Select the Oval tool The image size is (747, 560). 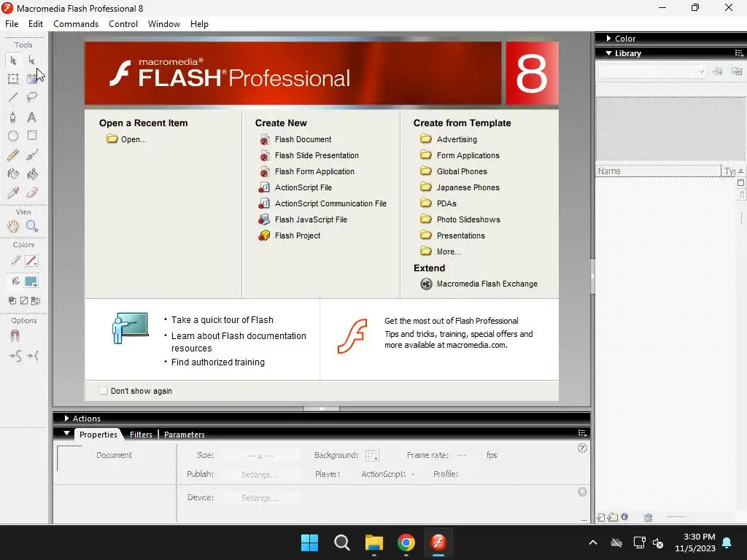coord(13,136)
